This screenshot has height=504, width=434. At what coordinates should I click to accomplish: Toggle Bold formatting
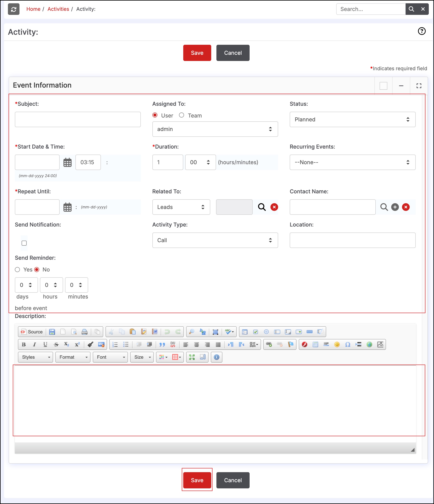click(24, 344)
